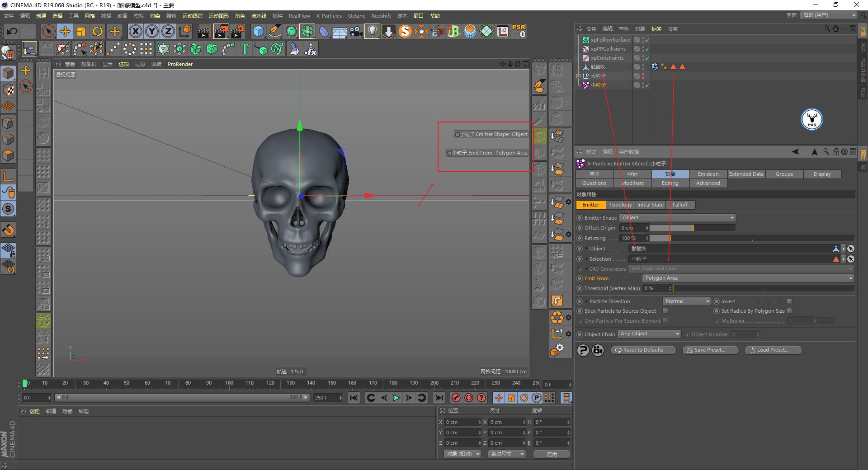
Task: Switch to the Emission tab
Action: point(708,174)
